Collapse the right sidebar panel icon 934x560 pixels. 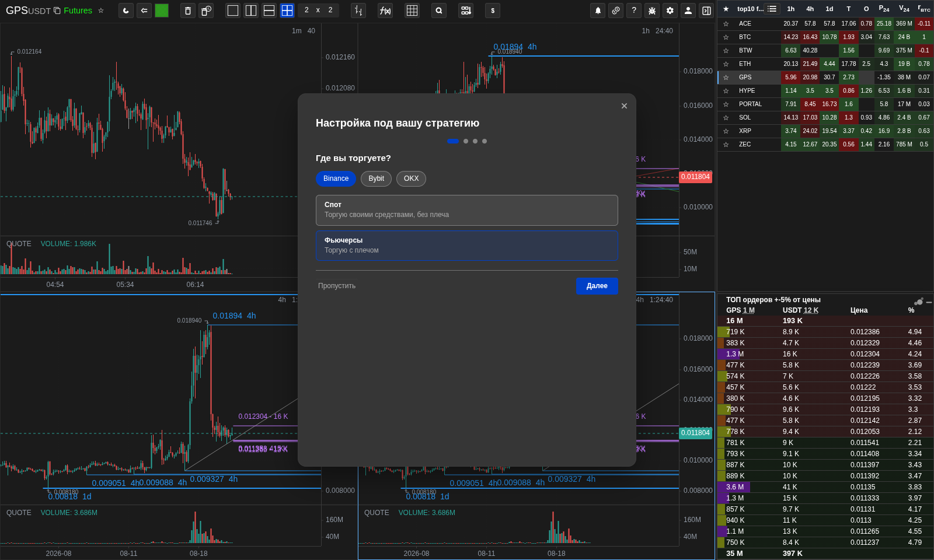706,10
